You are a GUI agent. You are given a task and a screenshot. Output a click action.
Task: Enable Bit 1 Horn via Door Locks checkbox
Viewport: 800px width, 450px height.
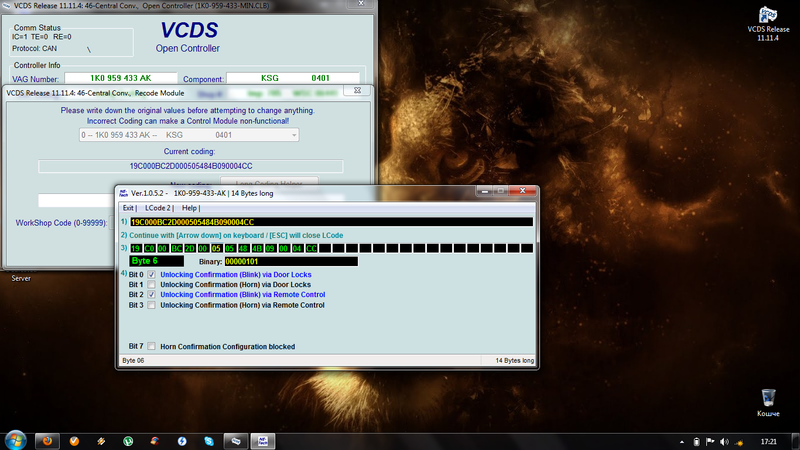[152, 285]
